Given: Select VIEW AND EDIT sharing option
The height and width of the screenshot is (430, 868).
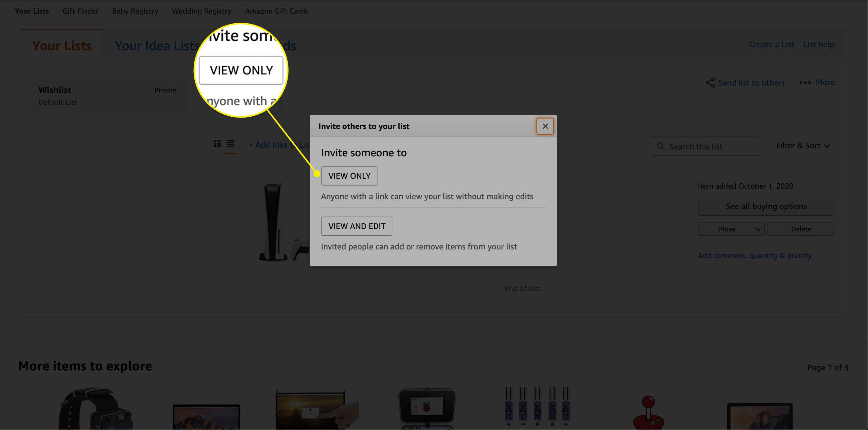Looking at the screenshot, I should tap(356, 226).
